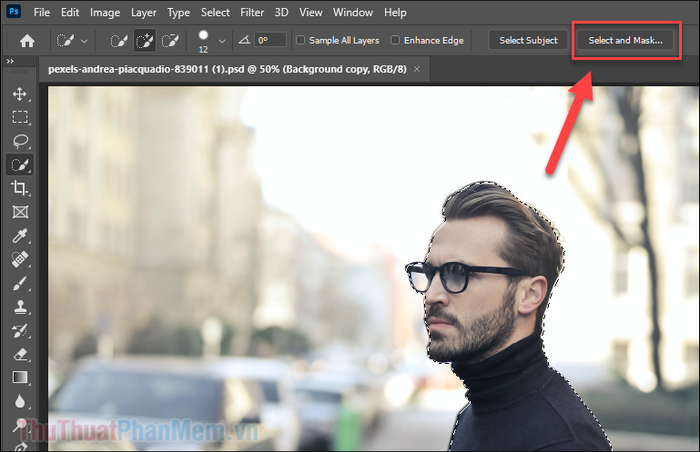The image size is (700, 452).
Task: Open the View menu
Action: point(311,13)
